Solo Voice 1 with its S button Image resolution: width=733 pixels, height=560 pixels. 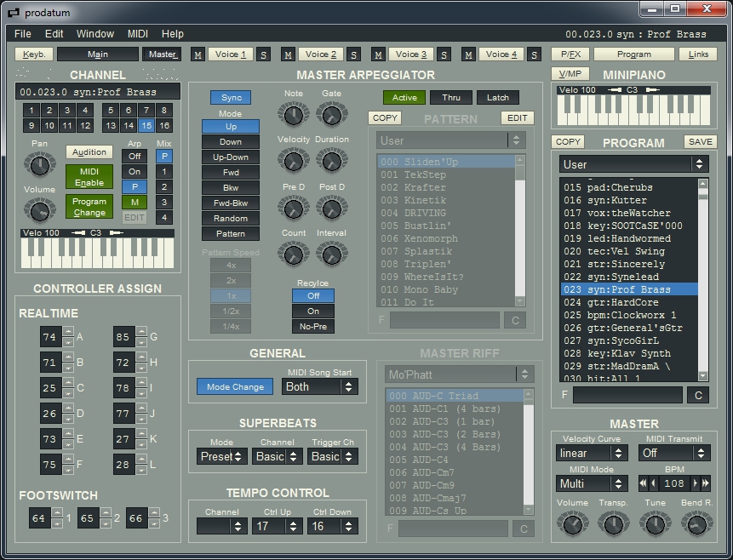pos(263,54)
